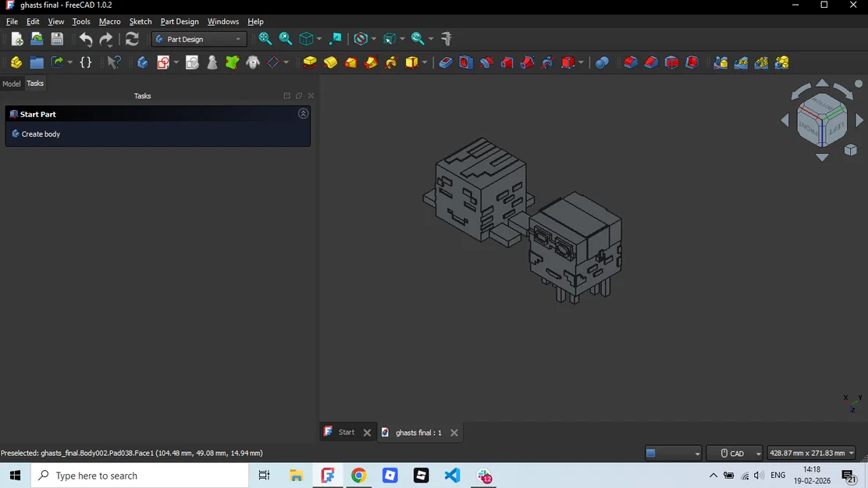Image resolution: width=868 pixels, height=488 pixels.
Task: Click the Measure tool icon
Action: click(446, 39)
